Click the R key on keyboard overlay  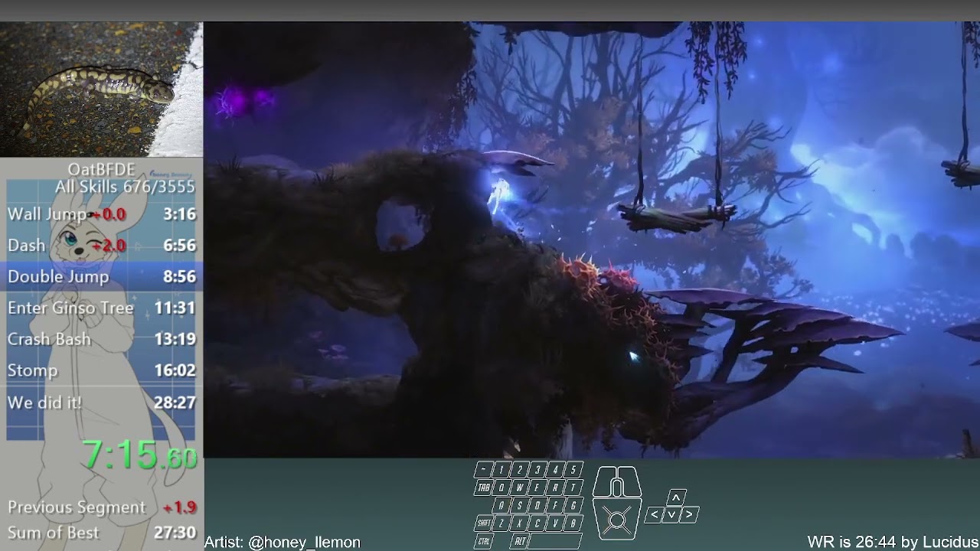(x=556, y=487)
